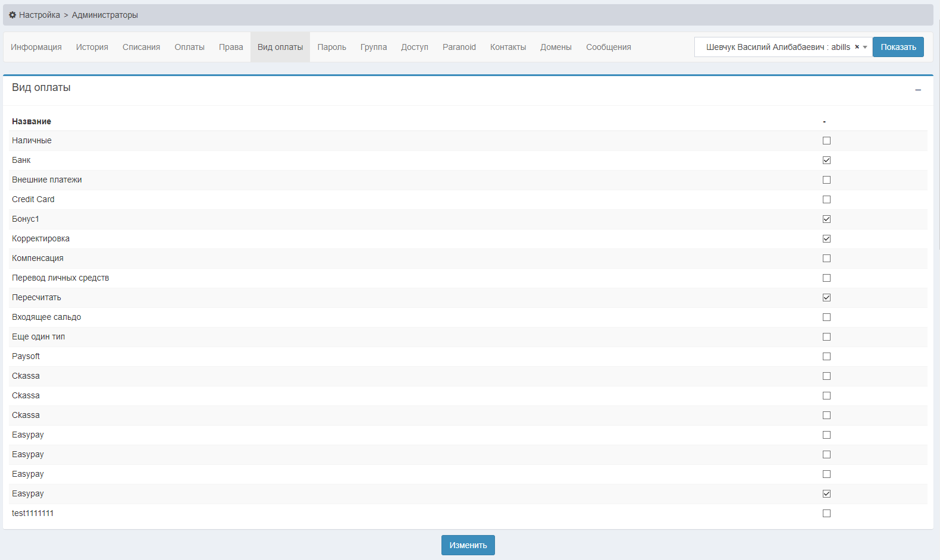Follow the Администраторы breadcrumb link
The image size is (940, 560).
(x=105, y=15)
